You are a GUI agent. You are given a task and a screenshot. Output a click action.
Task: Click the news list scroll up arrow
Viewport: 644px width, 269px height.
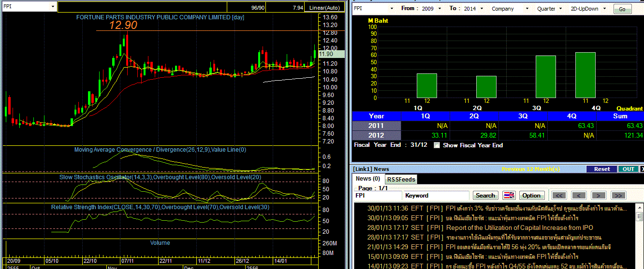point(639,207)
